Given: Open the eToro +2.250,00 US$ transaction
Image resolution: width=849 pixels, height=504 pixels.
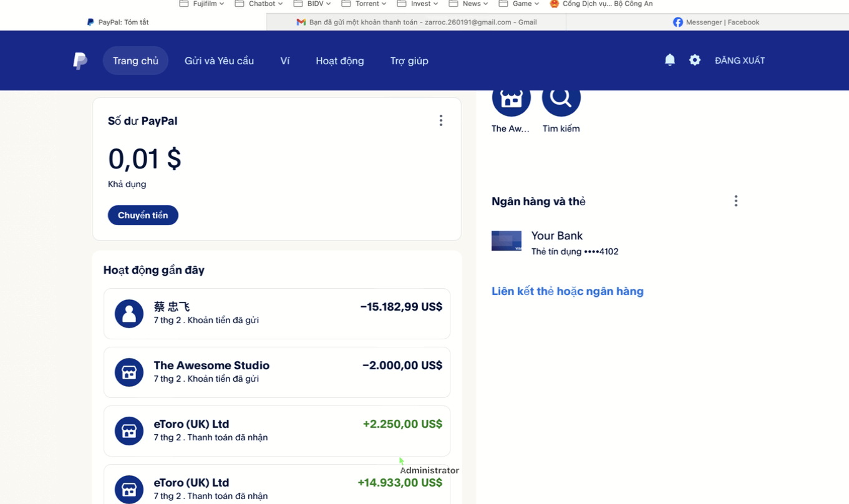Looking at the screenshot, I should click(277, 431).
